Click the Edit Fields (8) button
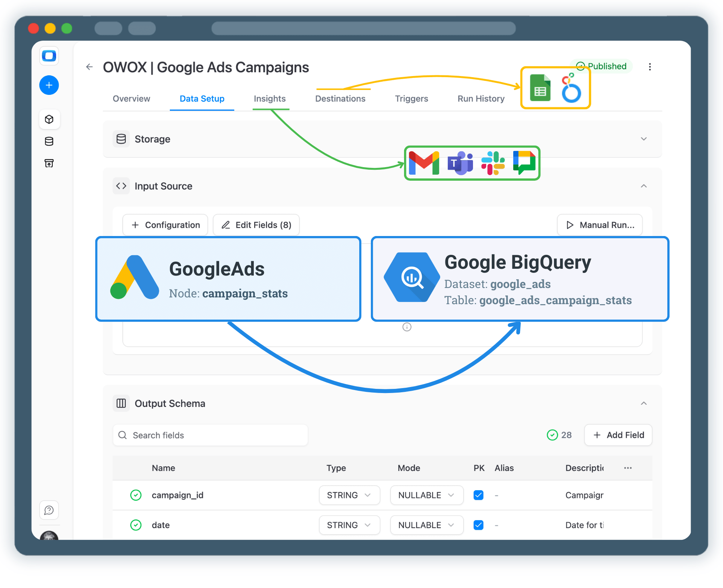This screenshot has width=723, height=588. pyautogui.click(x=256, y=225)
